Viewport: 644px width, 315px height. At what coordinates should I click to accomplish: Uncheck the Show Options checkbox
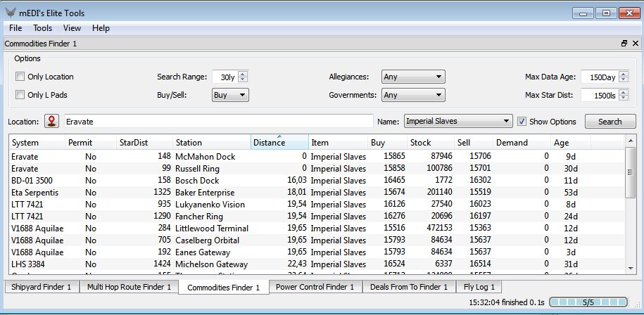point(522,122)
